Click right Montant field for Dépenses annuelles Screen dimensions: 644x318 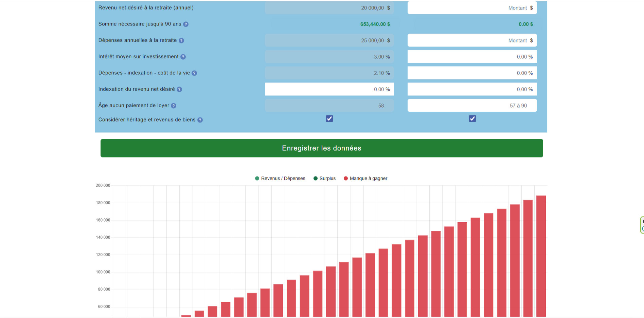[x=472, y=40]
